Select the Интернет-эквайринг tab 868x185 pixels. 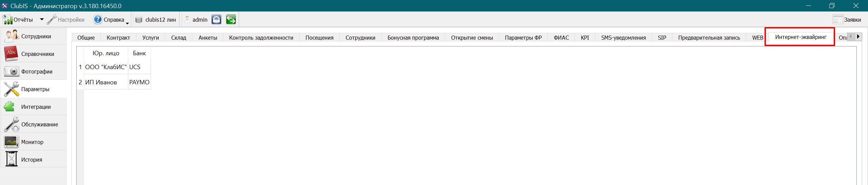801,37
